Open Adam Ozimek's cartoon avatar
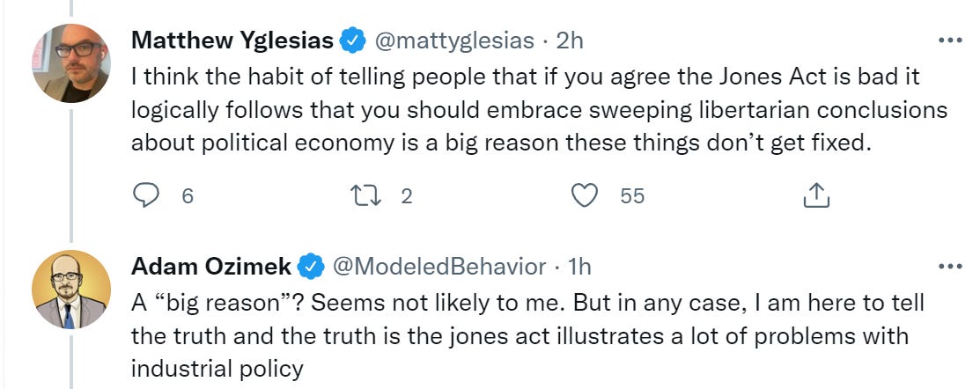The height and width of the screenshot is (389, 980). tap(71, 290)
